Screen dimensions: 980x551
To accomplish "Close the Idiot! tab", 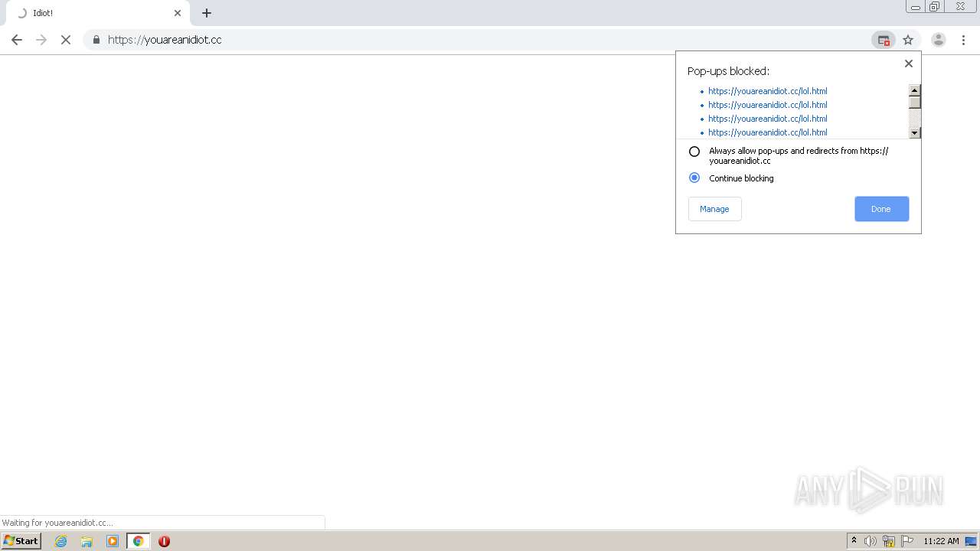I will [x=178, y=13].
